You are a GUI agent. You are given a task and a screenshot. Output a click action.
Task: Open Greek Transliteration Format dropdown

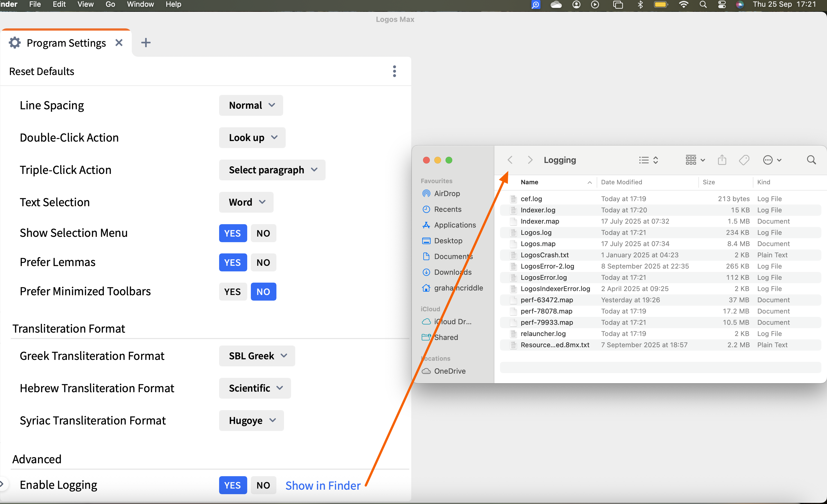click(257, 356)
